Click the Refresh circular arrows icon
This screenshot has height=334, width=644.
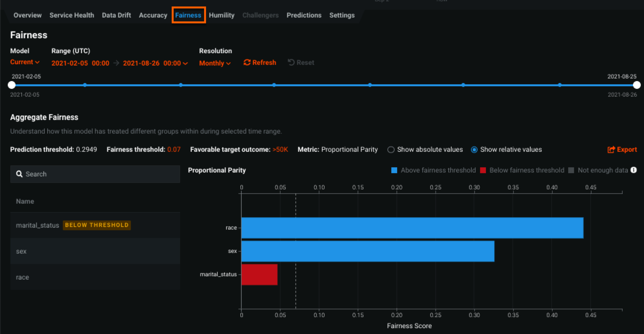pyautogui.click(x=247, y=63)
